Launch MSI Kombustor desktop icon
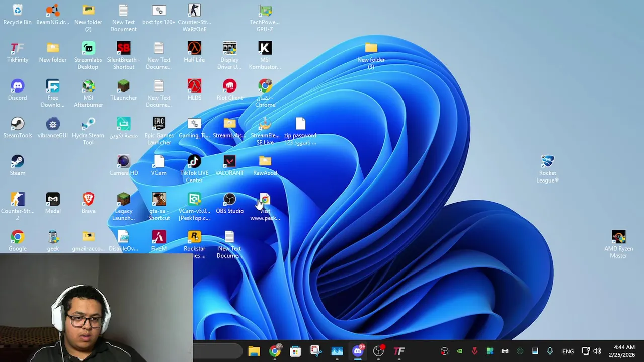The image size is (644, 362). [265, 56]
